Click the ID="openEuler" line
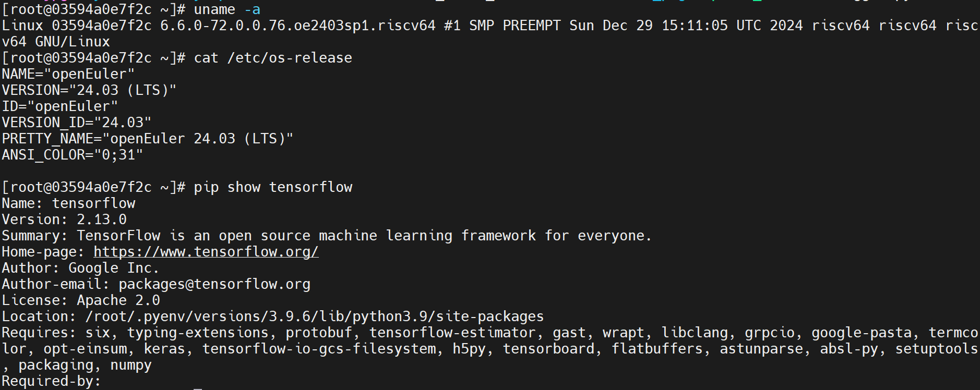Viewport: 980px width, 390px height. (x=60, y=106)
